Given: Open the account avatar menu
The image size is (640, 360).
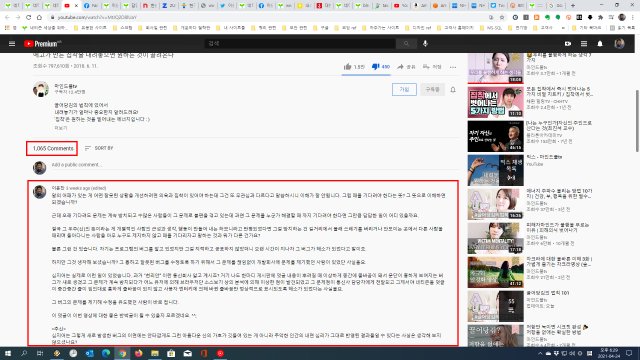Looking at the screenshot, I should click(619, 44).
